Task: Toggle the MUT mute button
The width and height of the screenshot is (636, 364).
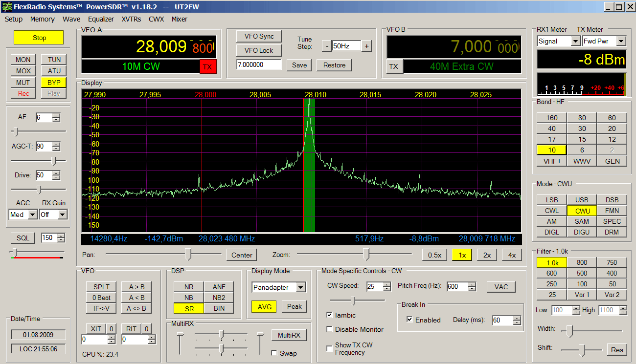Action: (23, 83)
